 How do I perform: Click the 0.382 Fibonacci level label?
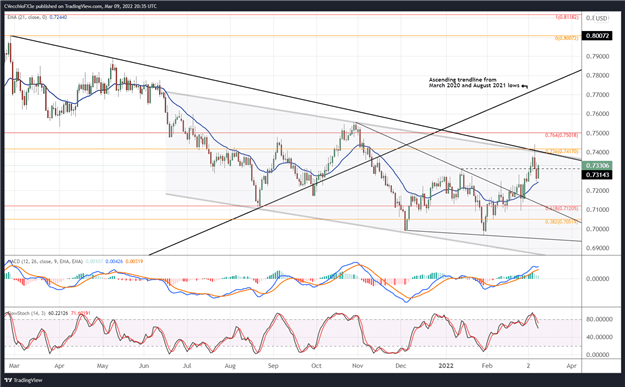pyautogui.click(x=561, y=222)
